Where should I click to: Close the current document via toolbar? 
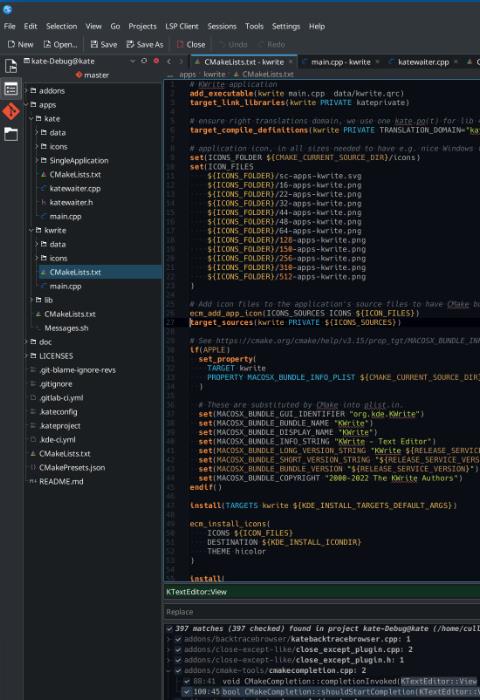click(x=191, y=44)
